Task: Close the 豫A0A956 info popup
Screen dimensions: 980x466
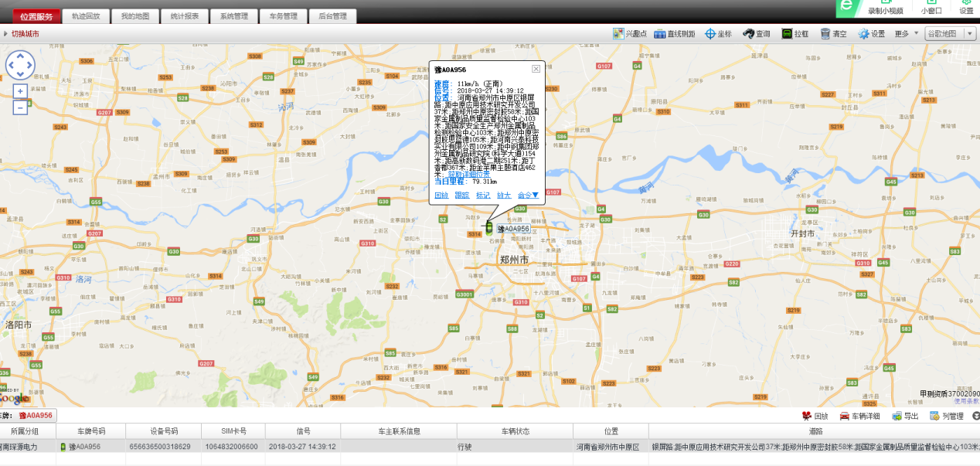Action: tap(536, 70)
